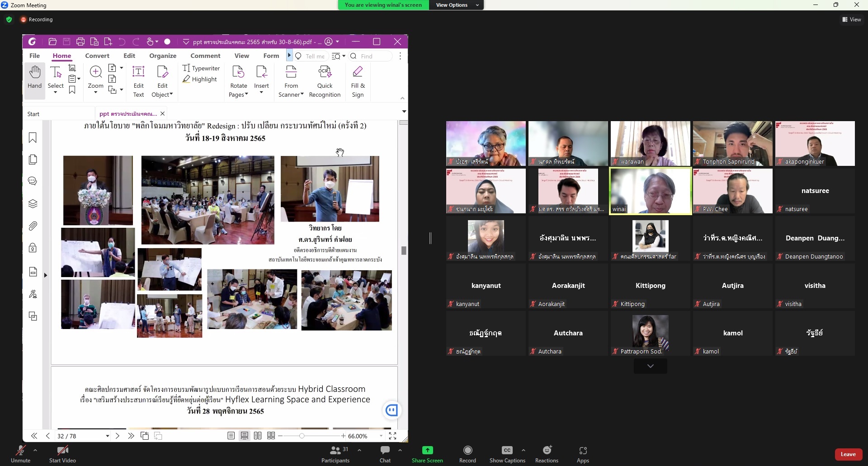The height and width of the screenshot is (466, 868).
Task: Open the Reactions panel in Zoom
Action: click(547, 454)
